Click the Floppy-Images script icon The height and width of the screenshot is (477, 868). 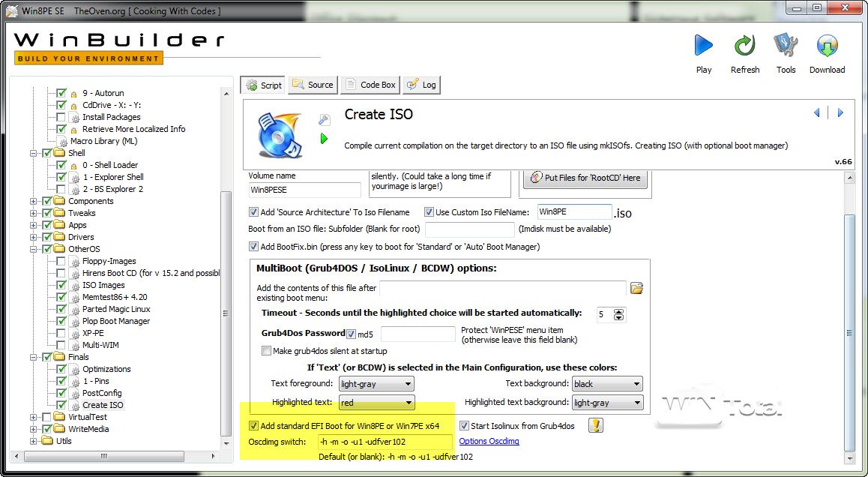74,262
